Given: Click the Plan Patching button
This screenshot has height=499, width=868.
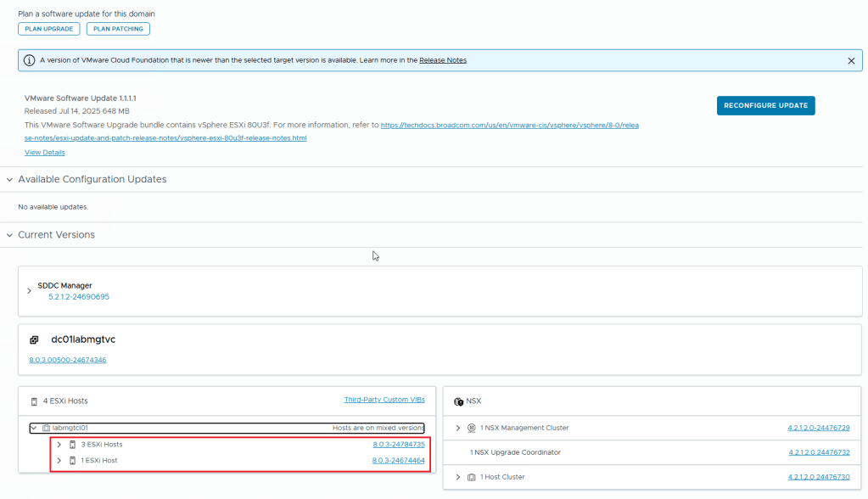Looking at the screenshot, I should point(118,29).
